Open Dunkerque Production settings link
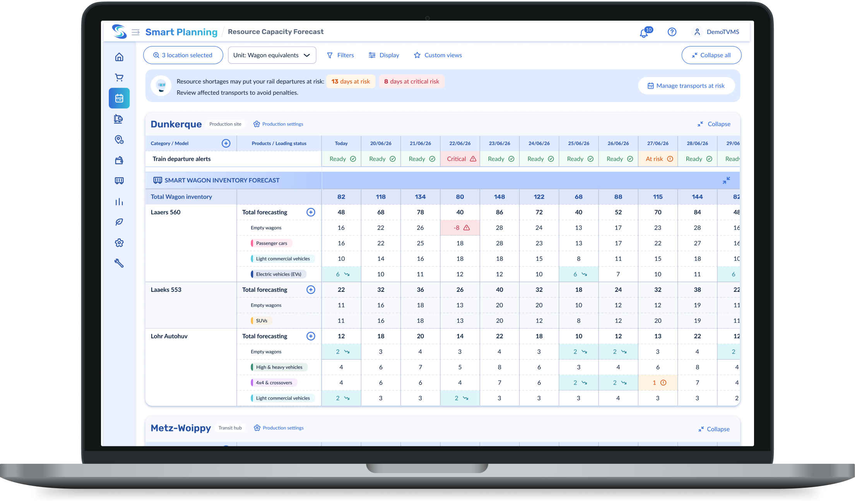The image size is (855, 504). tap(279, 124)
